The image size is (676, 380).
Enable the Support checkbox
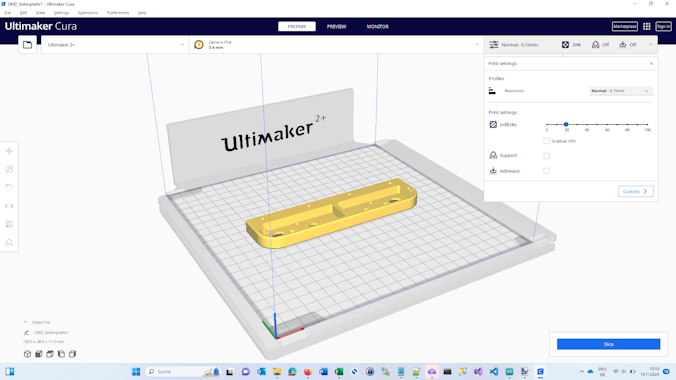[546, 156]
